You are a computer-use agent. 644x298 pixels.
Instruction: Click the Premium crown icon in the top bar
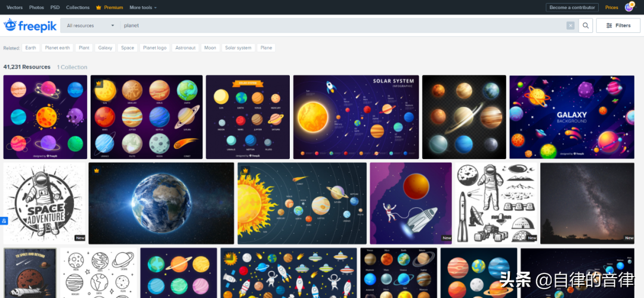coord(98,7)
